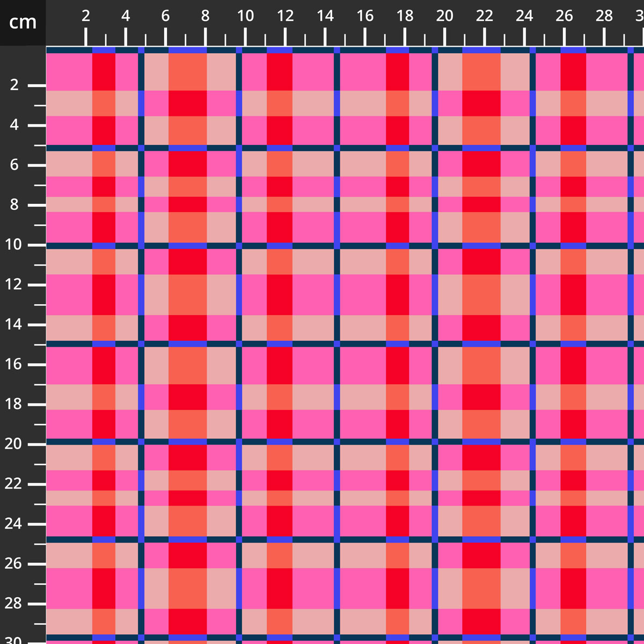
Task: Click the 18 mark on the top ruler
Action: (405, 16)
